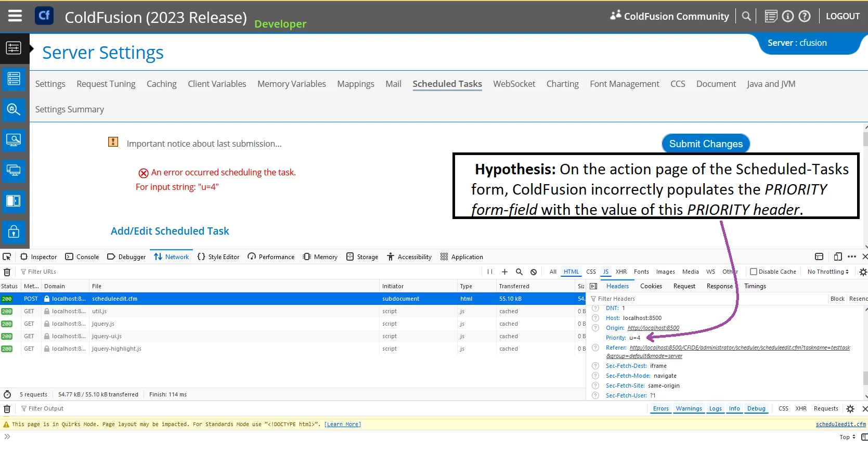Click the Origin http://localhost:8500 header link
This screenshot has height=449, width=868.
click(653, 328)
